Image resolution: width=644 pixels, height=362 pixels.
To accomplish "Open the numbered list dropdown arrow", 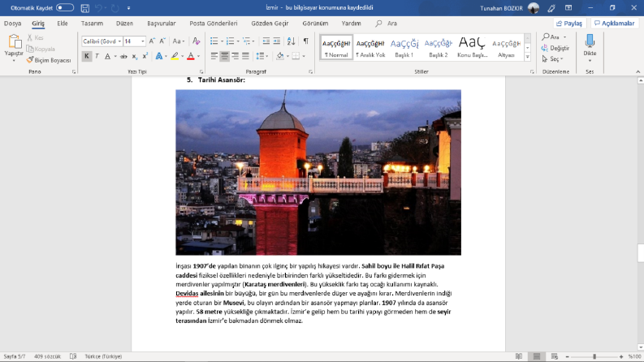I will pyautogui.click(x=238, y=41).
